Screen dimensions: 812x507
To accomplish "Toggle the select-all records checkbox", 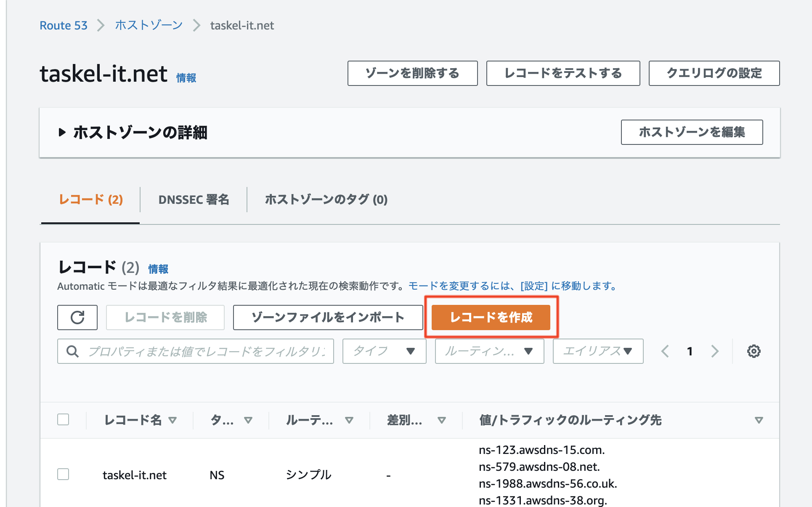I will pyautogui.click(x=63, y=419).
